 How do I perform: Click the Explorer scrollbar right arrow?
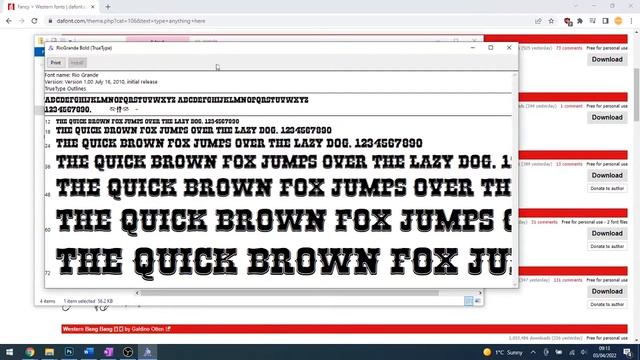(480, 293)
